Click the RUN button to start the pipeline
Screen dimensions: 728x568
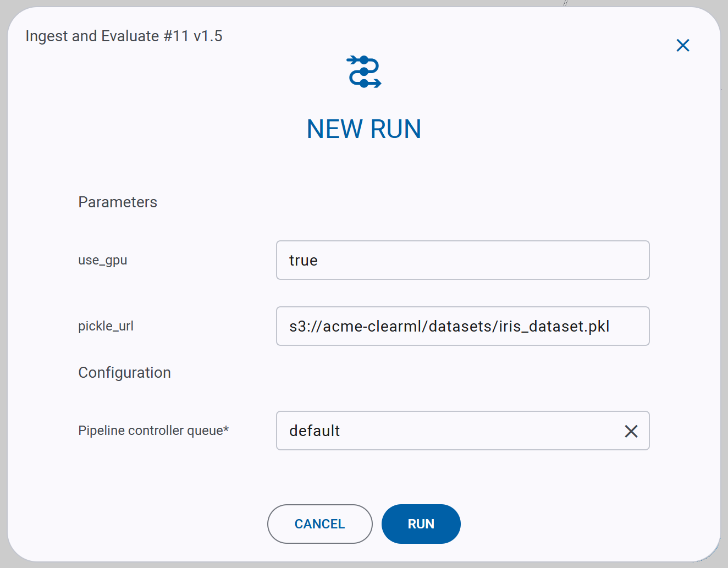point(421,524)
